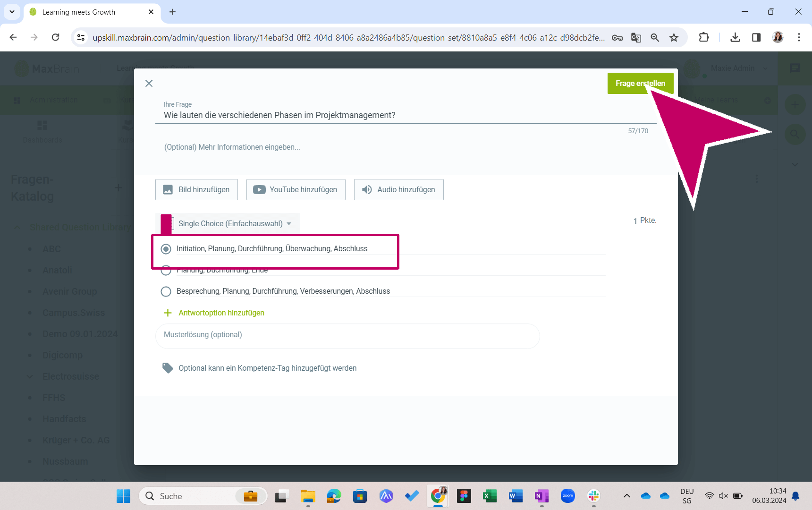This screenshot has width=812, height=510.
Task: Open a new browser tab
Action: [x=172, y=12]
